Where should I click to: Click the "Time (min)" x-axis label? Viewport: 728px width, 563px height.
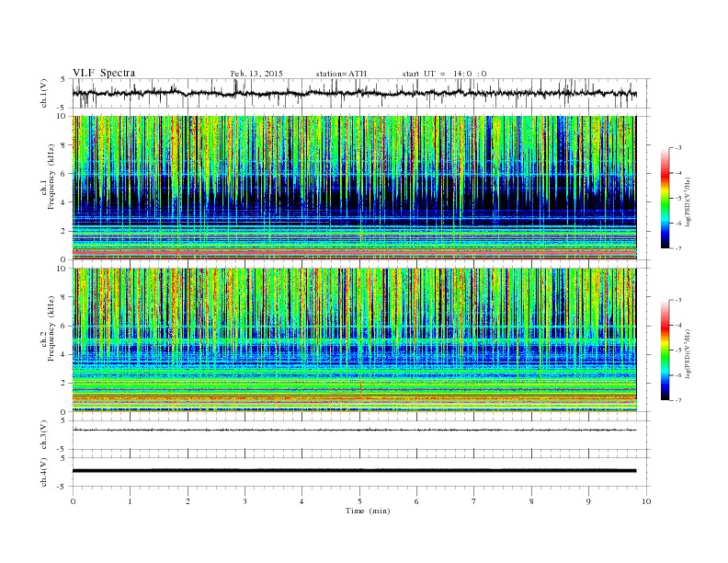click(368, 511)
